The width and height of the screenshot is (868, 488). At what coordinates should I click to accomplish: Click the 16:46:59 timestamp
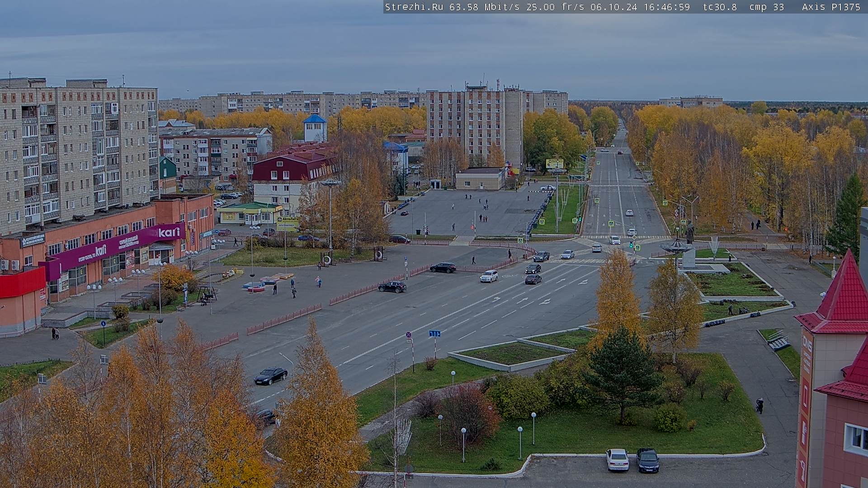point(666,7)
